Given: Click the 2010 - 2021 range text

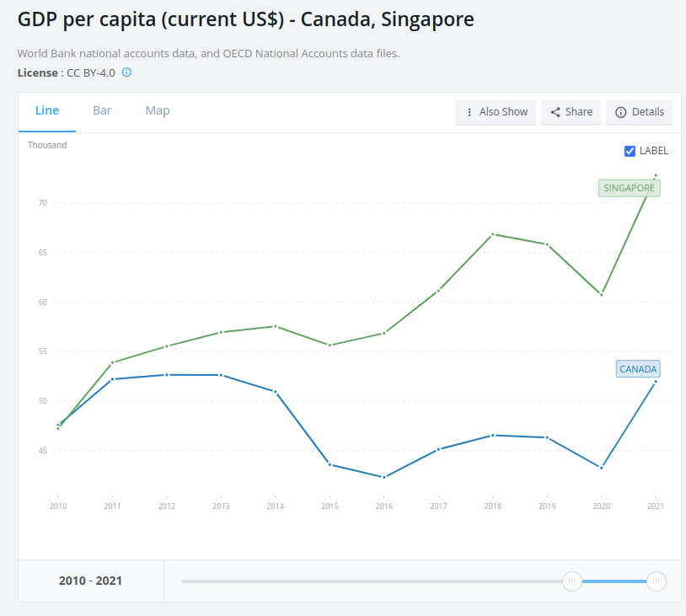Looking at the screenshot, I should pyautogui.click(x=90, y=581).
